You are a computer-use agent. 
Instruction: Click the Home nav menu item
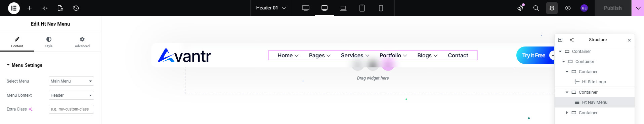pyautogui.click(x=288, y=56)
